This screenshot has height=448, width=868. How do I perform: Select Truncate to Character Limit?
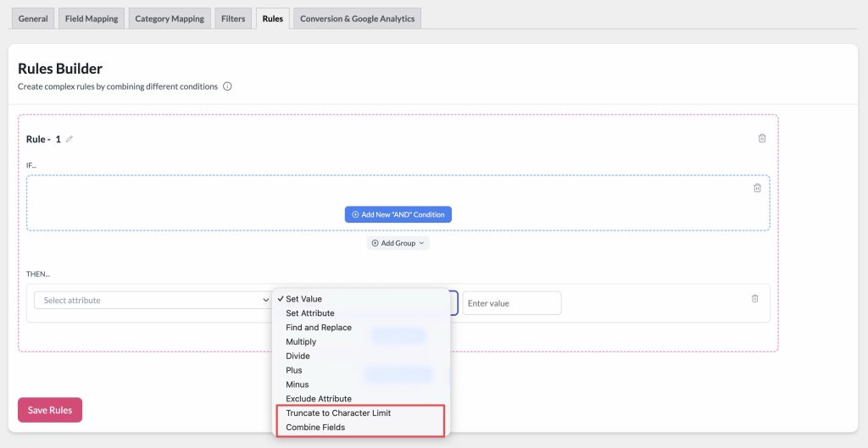pos(362,413)
